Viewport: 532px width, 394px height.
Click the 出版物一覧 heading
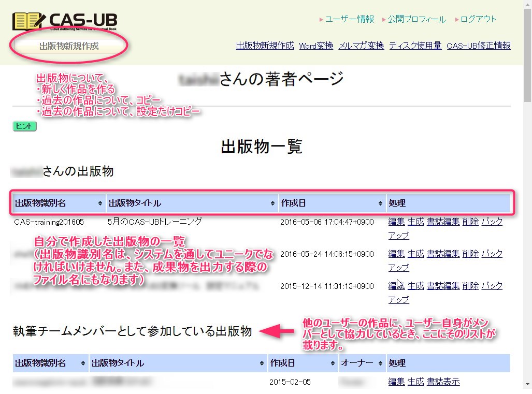tap(262, 147)
